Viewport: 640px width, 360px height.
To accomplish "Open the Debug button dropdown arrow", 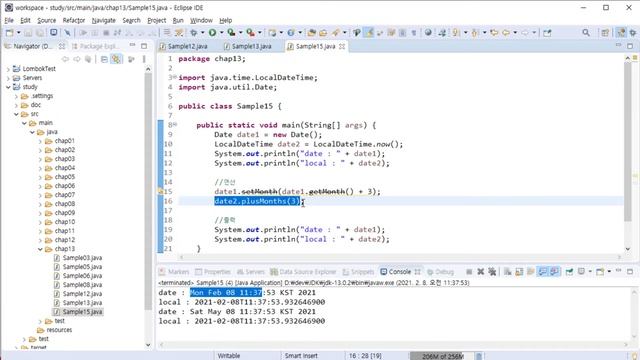I will [x=202, y=32].
